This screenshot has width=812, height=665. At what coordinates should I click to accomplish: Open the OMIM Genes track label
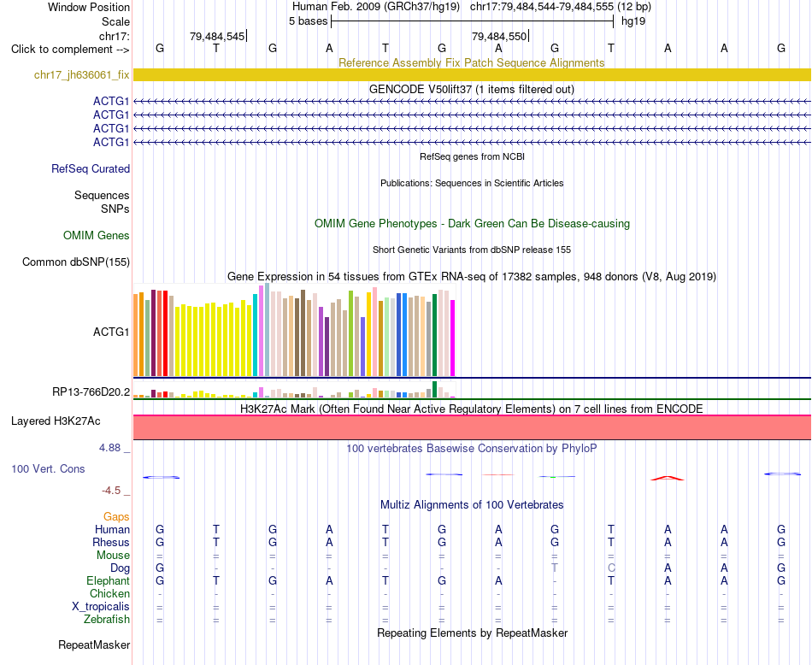point(97,235)
